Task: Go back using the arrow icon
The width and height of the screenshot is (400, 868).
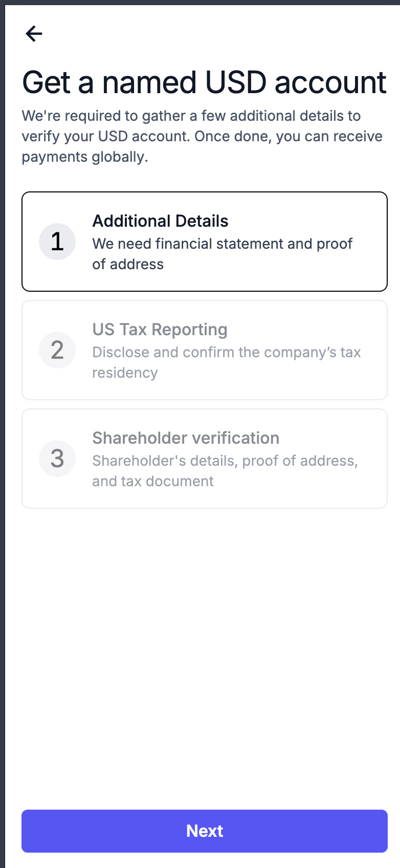Action: pyautogui.click(x=34, y=34)
